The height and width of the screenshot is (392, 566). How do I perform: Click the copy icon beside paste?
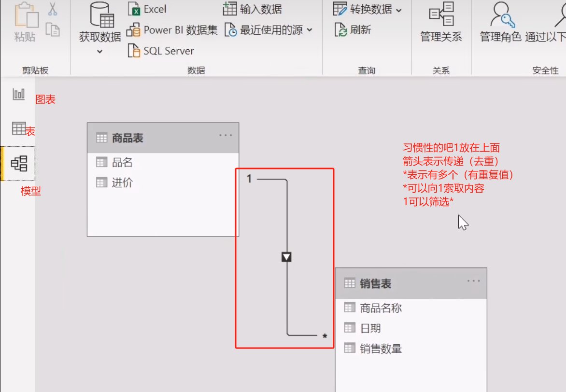pyautogui.click(x=53, y=30)
